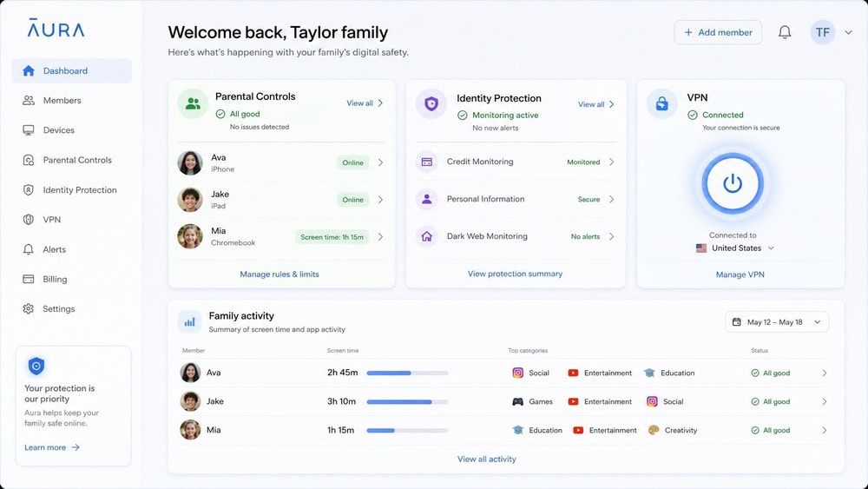Click the Family activity chart icon
The width and height of the screenshot is (868, 489).
point(189,321)
